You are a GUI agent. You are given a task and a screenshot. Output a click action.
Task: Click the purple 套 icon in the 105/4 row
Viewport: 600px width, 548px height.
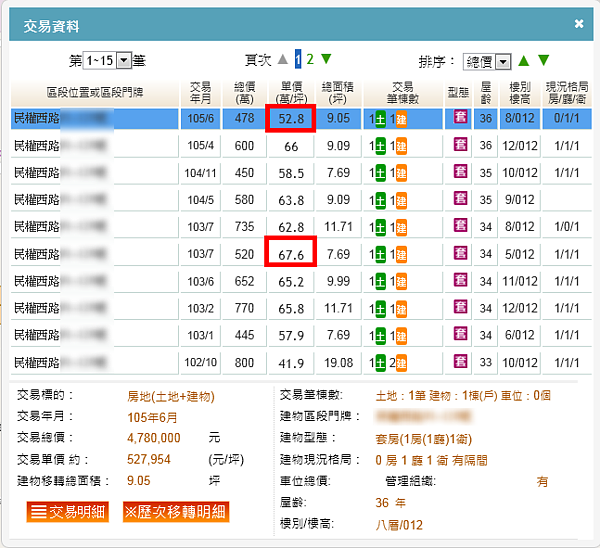[x=461, y=144]
